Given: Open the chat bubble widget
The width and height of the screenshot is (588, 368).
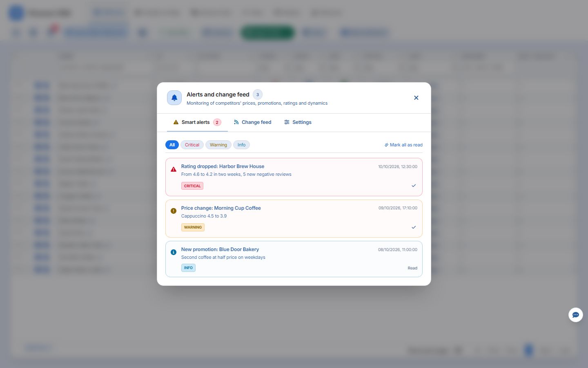Looking at the screenshot, I should [576, 315].
